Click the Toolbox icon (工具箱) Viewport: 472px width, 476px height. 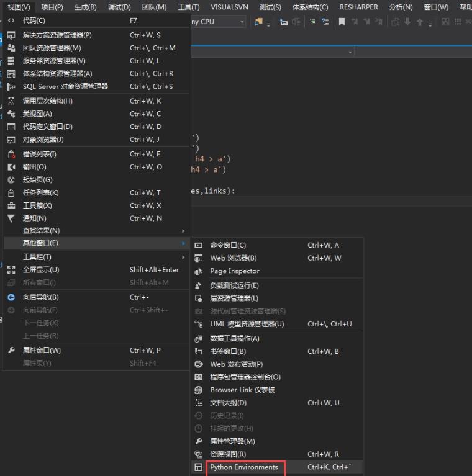click(11, 205)
